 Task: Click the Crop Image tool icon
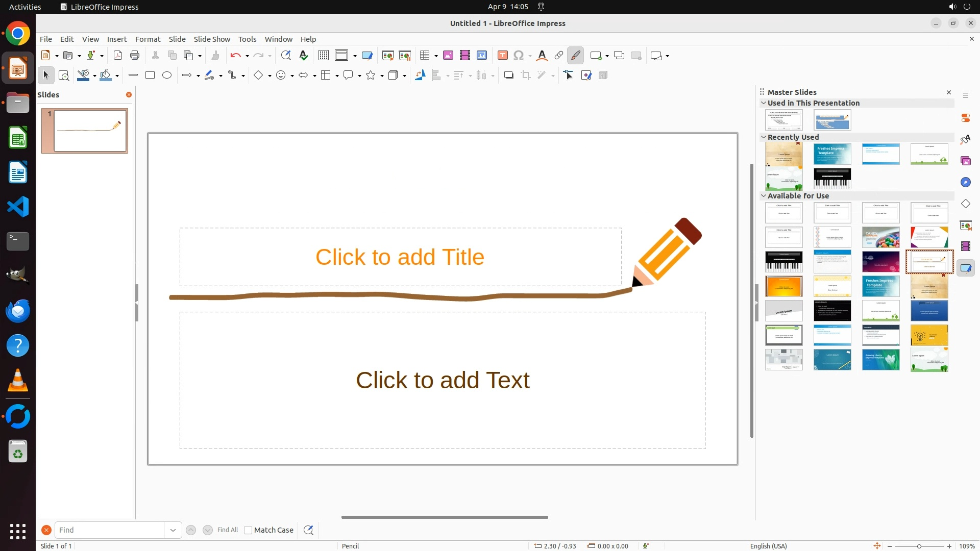point(526,76)
